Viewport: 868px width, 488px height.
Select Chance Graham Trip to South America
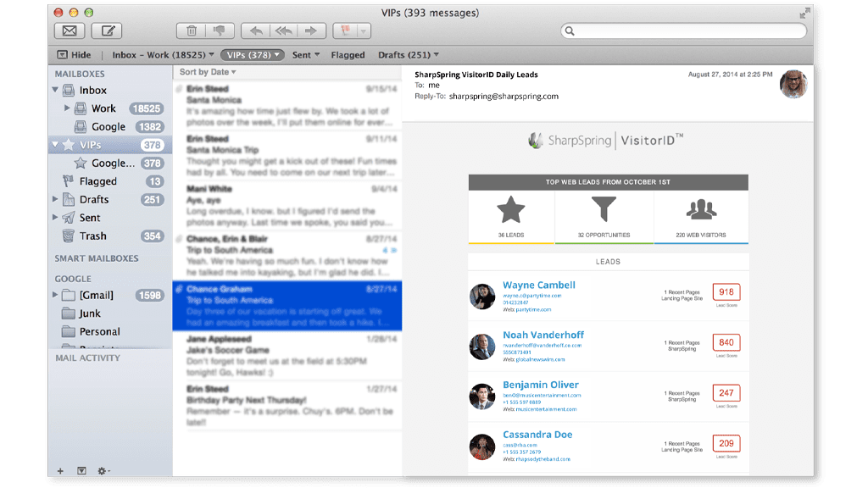coord(287,305)
